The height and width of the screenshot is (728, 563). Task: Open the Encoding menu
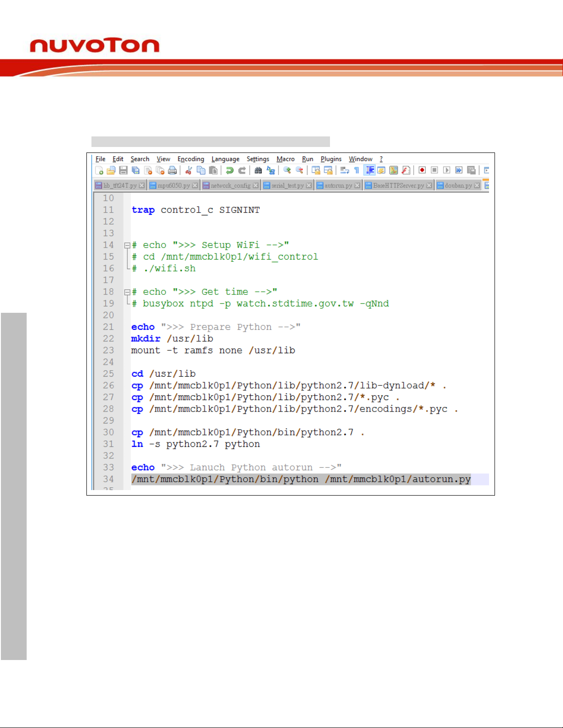(191, 159)
